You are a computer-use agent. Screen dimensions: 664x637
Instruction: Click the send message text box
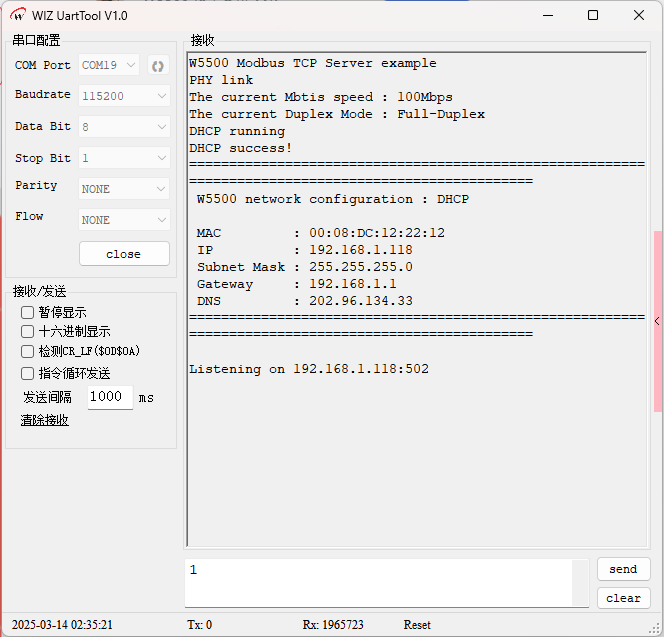380,582
